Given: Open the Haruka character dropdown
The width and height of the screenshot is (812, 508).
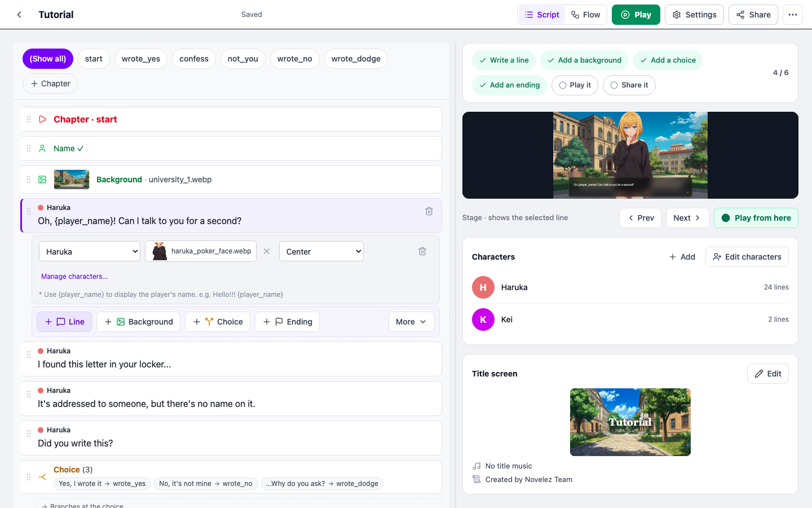Looking at the screenshot, I should [x=90, y=251].
